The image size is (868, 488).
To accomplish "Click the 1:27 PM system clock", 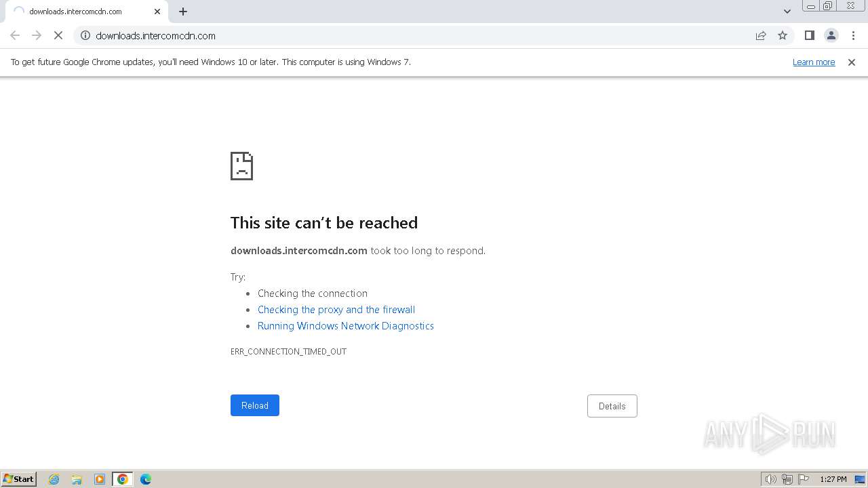I will click(833, 479).
